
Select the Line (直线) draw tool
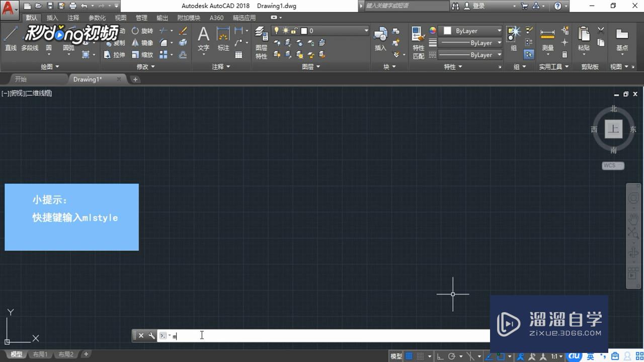(11, 39)
